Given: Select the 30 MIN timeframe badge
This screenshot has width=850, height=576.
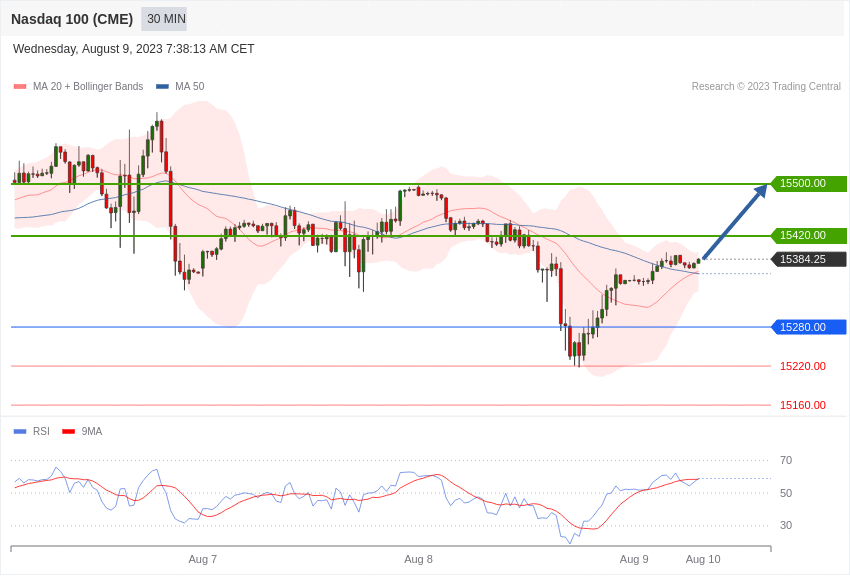Looking at the screenshot, I should tap(164, 19).
